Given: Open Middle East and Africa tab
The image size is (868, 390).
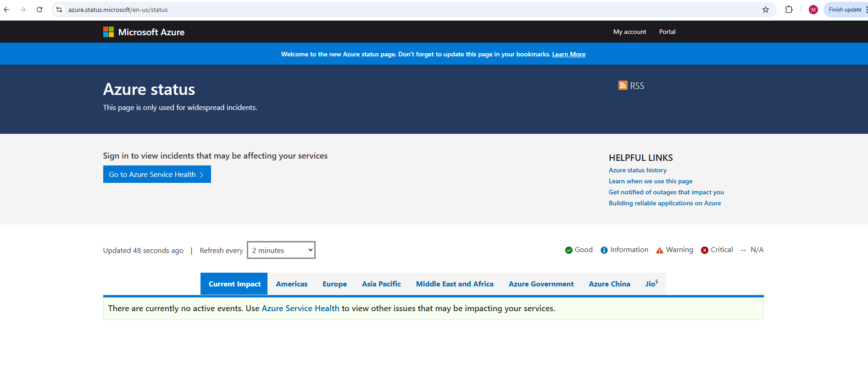Looking at the screenshot, I should click(455, 284).
